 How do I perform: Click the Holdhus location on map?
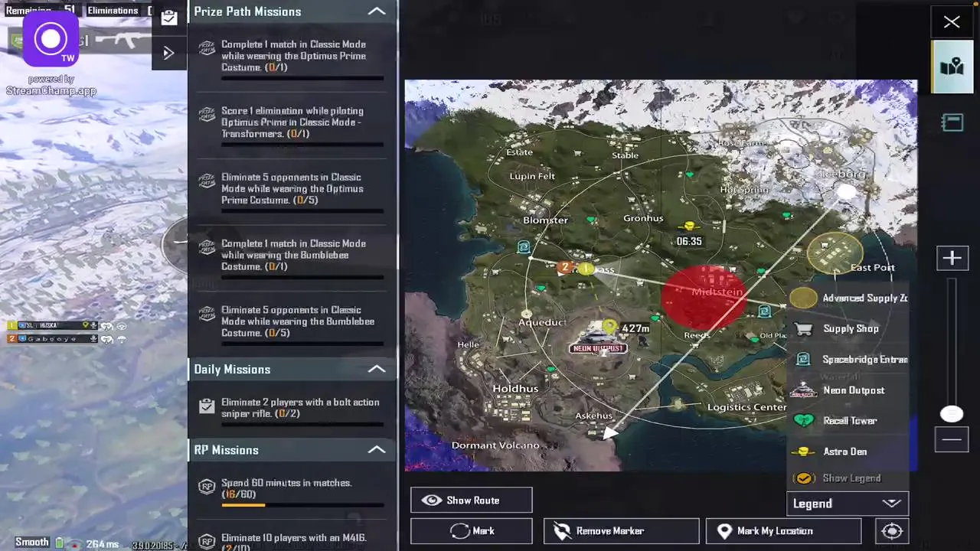coord(515,389)
